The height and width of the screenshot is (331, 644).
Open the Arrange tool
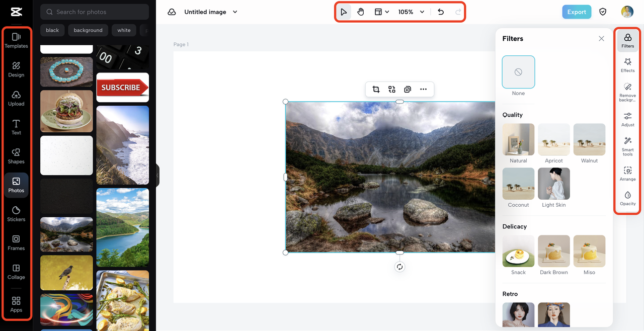[628, 174]
